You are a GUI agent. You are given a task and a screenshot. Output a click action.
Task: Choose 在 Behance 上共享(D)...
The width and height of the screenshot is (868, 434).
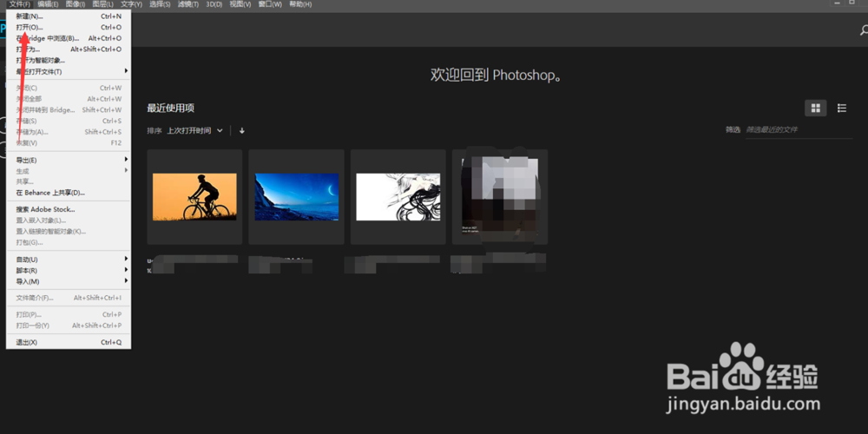pyautogui.click(x=69, y=193)
